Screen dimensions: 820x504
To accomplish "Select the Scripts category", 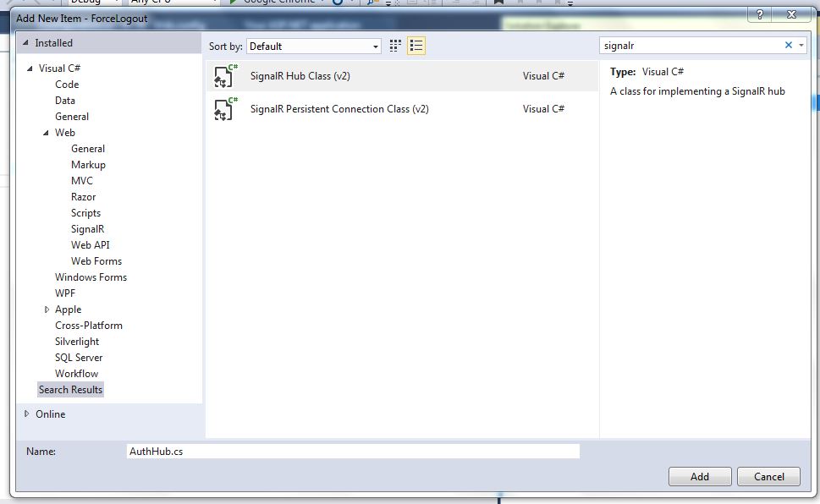I will (x=85, y=213).
